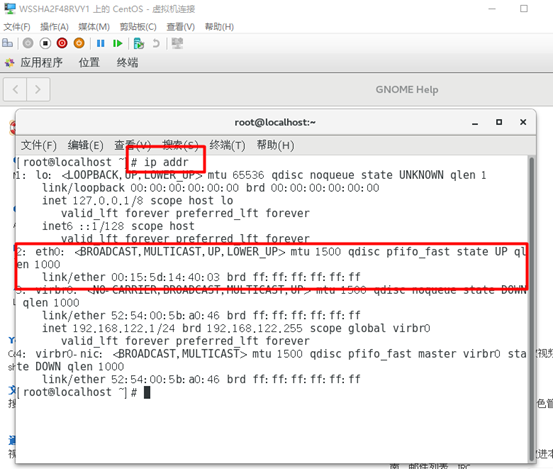Click the Ctrl+Alt+Del toolbar icon

[7, 43]
